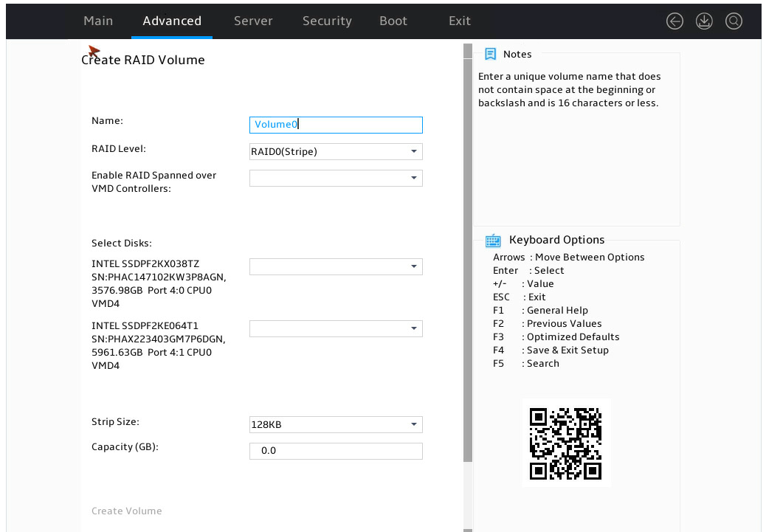
Task: Click the 'Strip Size:' label
Action: pos(115,421)
